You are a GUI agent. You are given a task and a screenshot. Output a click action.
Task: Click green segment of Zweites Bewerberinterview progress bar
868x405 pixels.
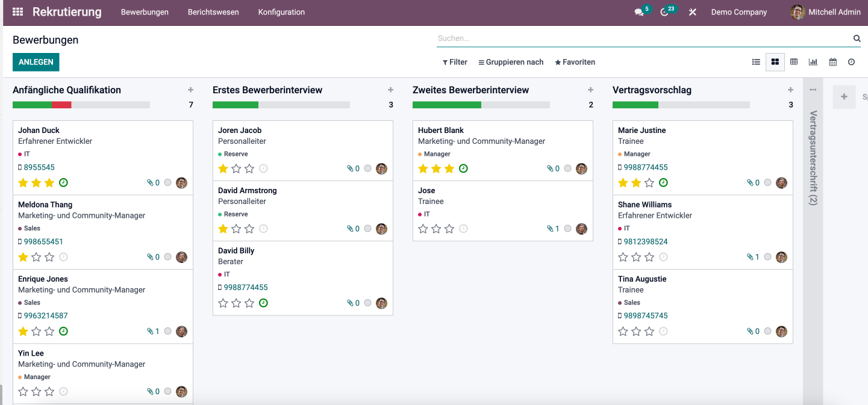[447, 105]
